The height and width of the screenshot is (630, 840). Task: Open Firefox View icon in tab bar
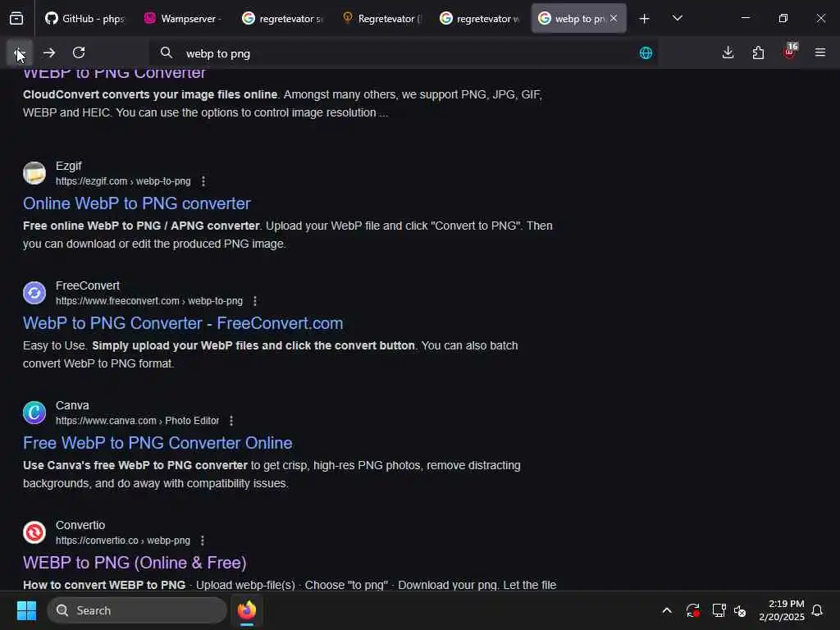[16, 19]
